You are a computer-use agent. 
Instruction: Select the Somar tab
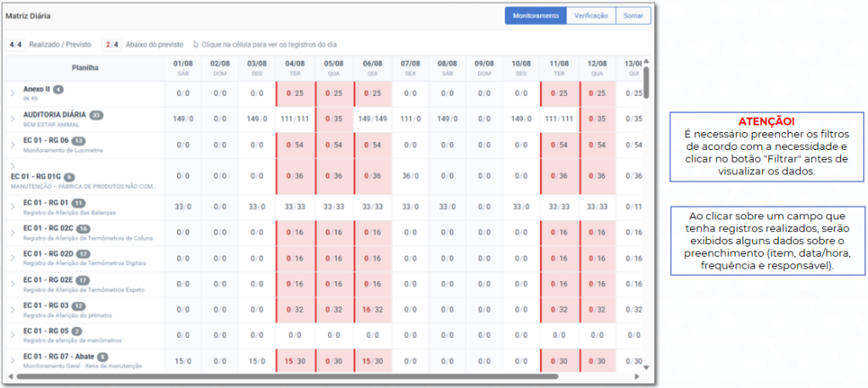tap(633, 16)
